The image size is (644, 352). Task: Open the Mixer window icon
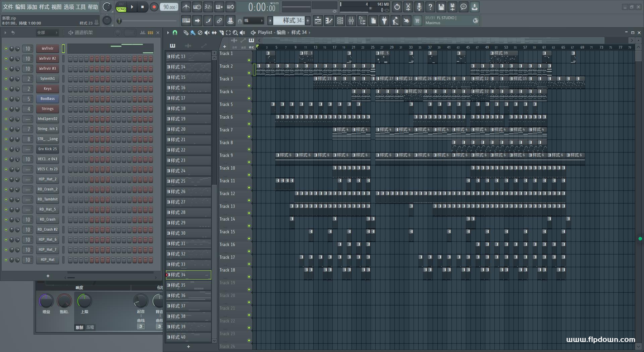(x=351, y=21)
